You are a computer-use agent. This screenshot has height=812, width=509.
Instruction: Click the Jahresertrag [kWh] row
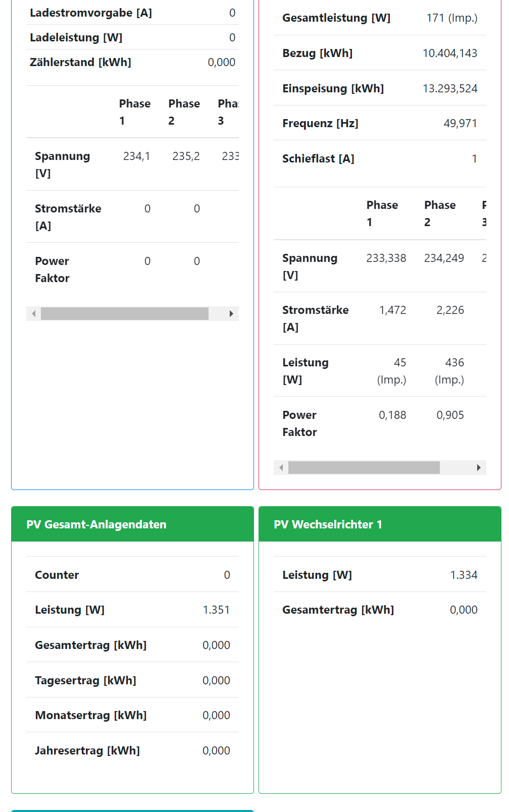pos(132,750)
